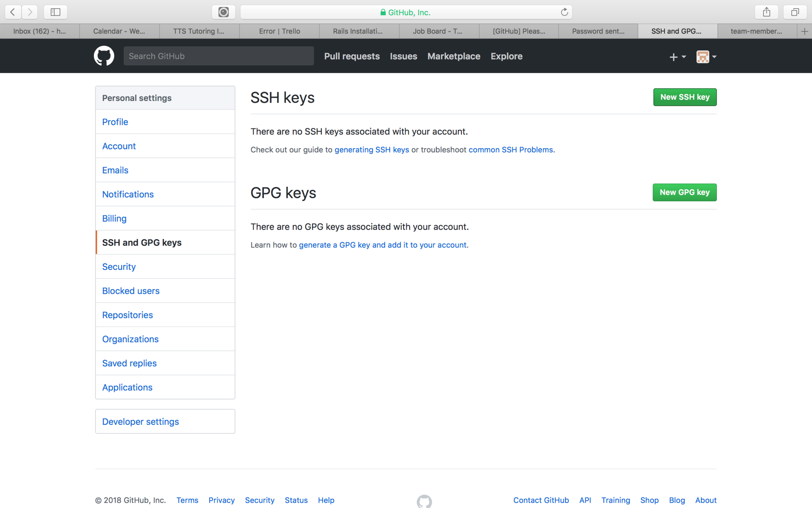
Task: Open Developer settings link
Action: pyautogui.click(x=140, y=421)
